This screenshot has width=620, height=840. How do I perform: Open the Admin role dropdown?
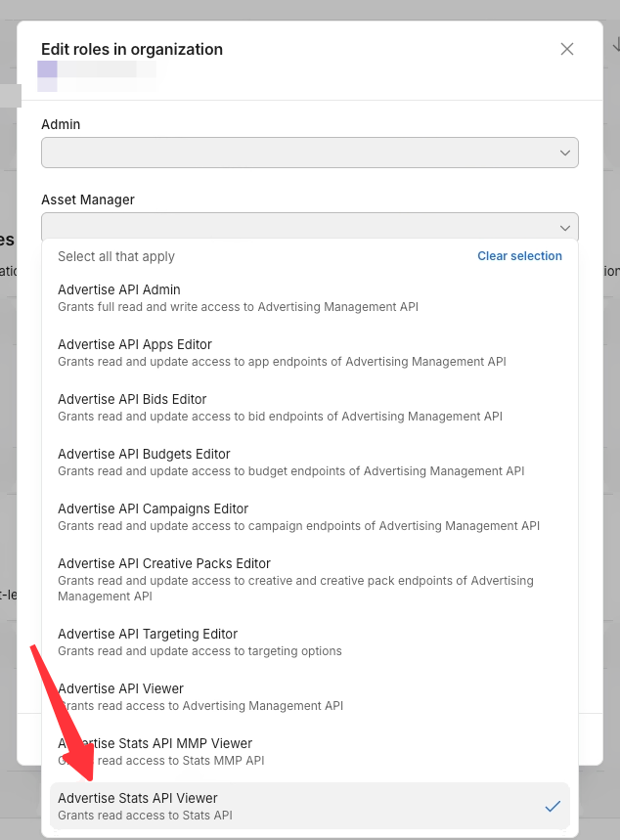310,153
